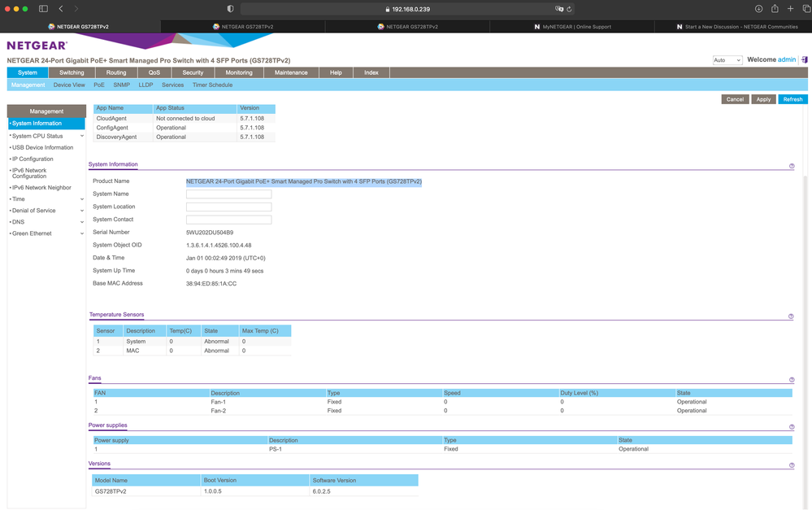Open help icon for Temperature Sensors section
812x510 pixels.
tap(792, 316)
